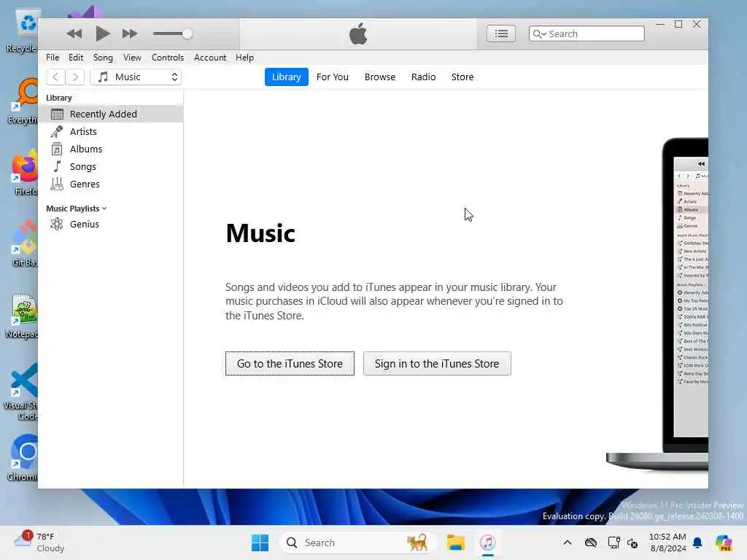The height and width of the screenshot is (560, 747).
Task: Click the rewind previous track button
Action: click(74, 34)
